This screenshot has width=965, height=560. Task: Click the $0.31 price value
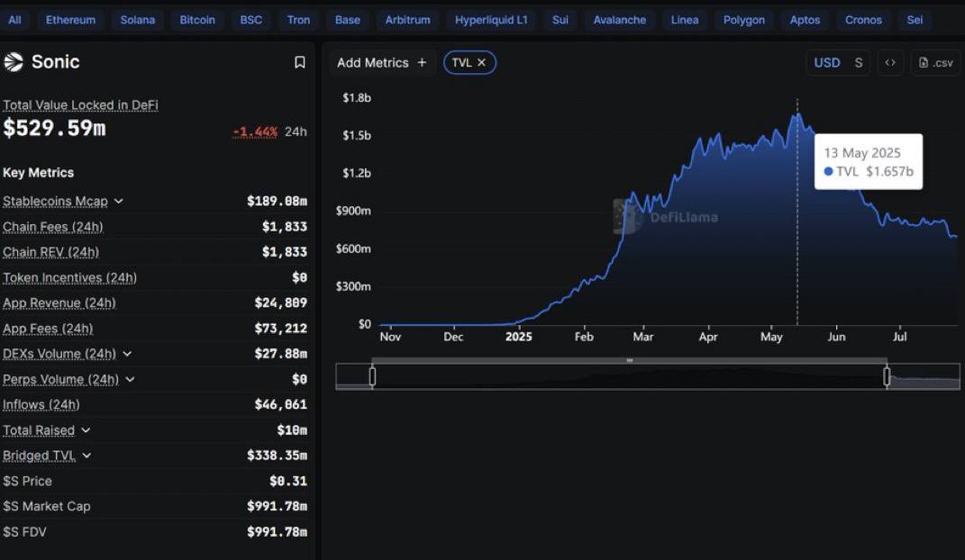pos(288,482)
